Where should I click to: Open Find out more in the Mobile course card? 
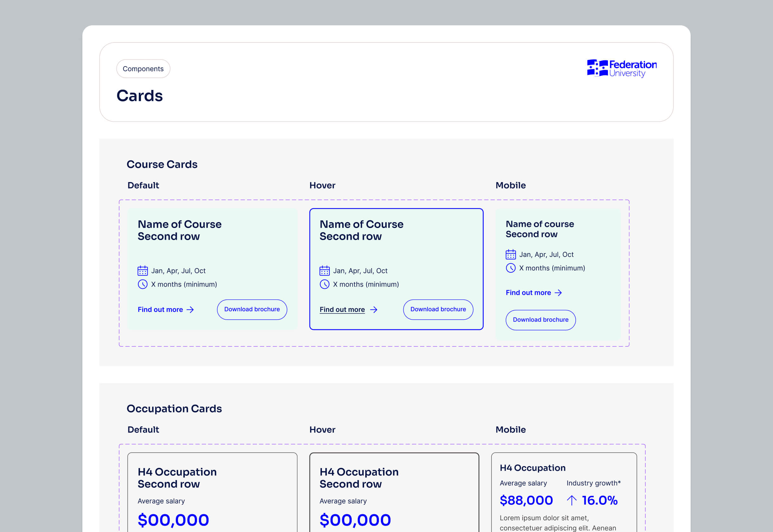534,293
